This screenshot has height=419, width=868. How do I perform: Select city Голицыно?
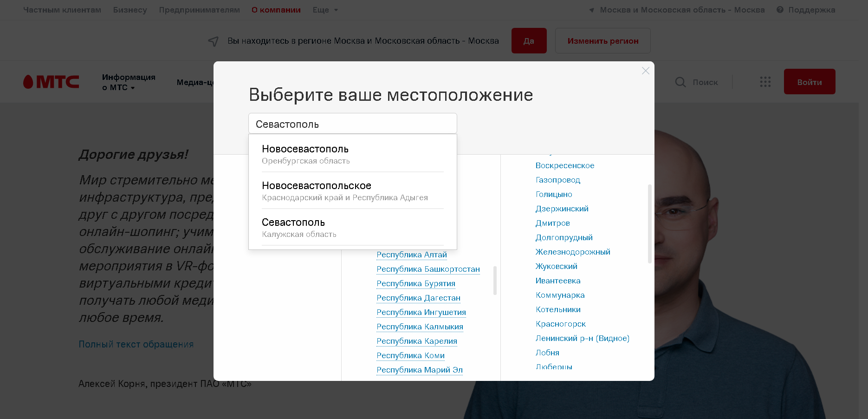point(554,194)
